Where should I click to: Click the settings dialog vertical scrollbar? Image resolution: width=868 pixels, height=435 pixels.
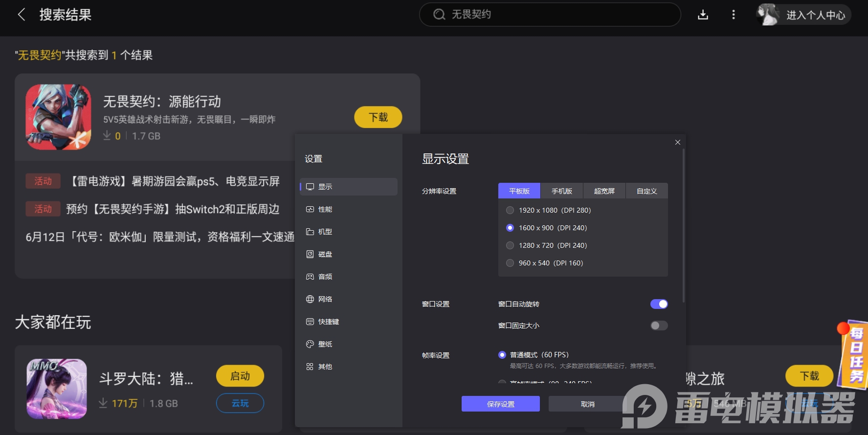[683, 225]
